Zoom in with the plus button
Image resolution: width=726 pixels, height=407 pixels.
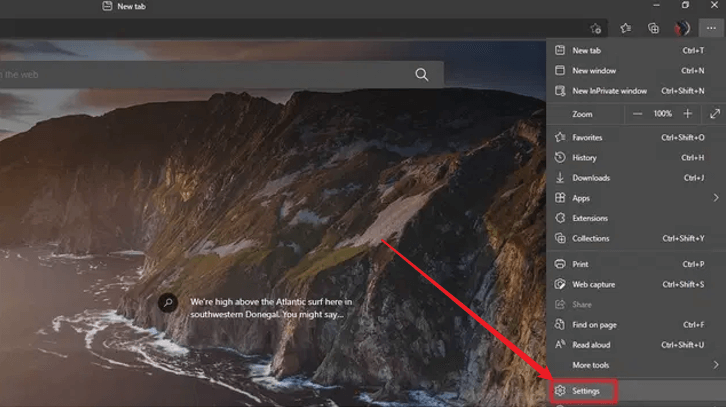coord(687,114)
